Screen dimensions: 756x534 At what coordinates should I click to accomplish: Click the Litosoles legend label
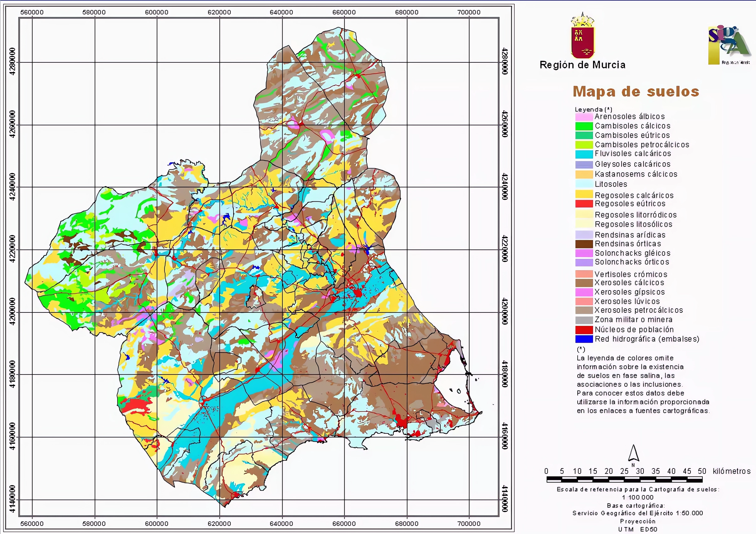pos(611,184)
